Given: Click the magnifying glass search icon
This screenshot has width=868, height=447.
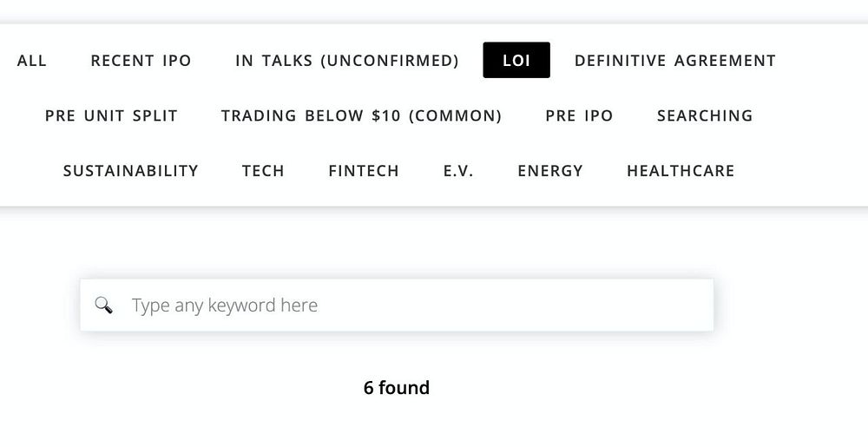Looking at the screenshot, I should point(103,305).
